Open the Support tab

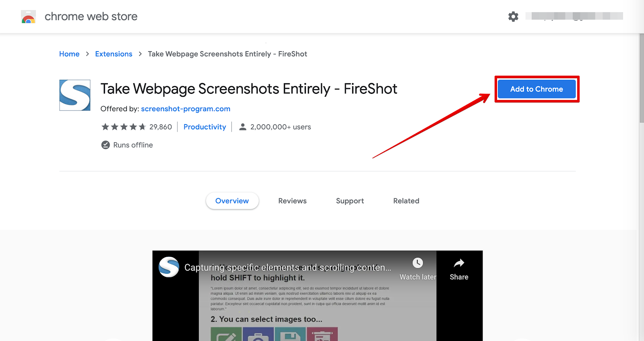tap(350, 201)
